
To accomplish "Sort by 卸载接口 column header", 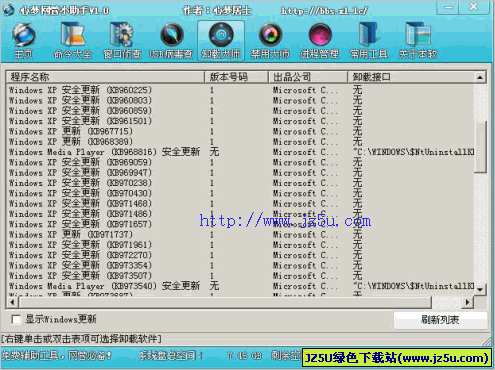I will tap(411, 77).
